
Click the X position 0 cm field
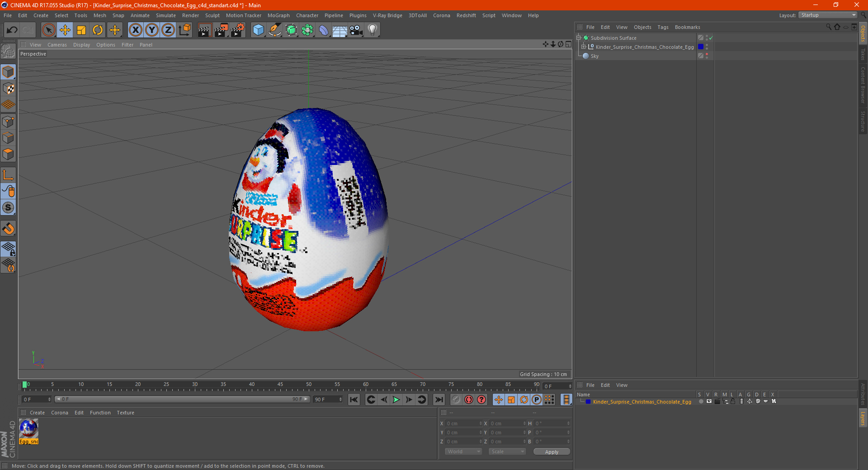[463, 423]
